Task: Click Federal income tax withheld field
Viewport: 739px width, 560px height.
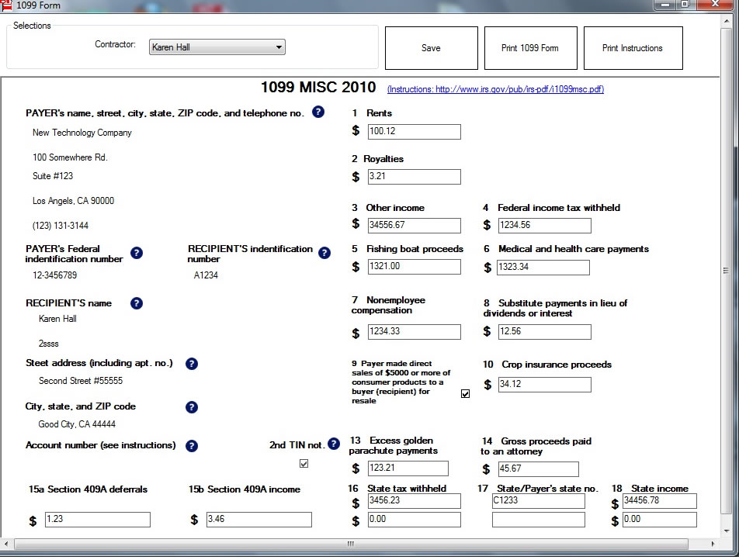Action: (545, 226)
